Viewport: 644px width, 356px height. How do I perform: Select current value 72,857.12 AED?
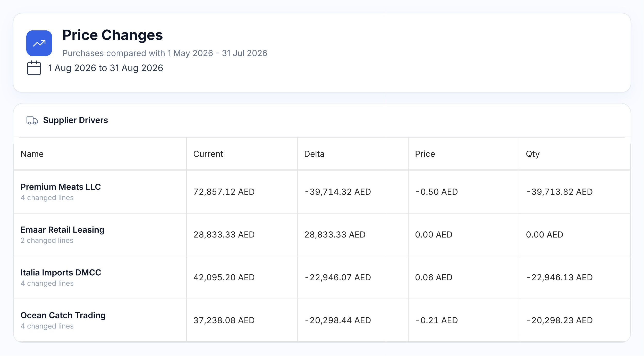[224, 192]
